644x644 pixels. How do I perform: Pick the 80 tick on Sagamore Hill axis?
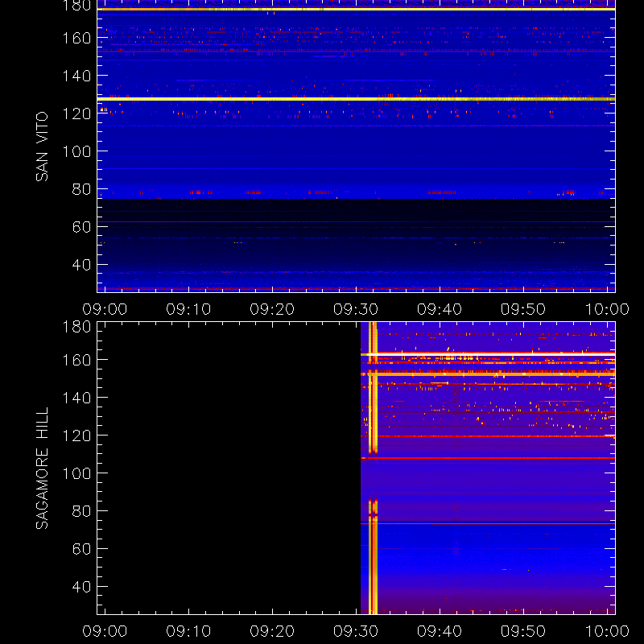pos(81,511)
